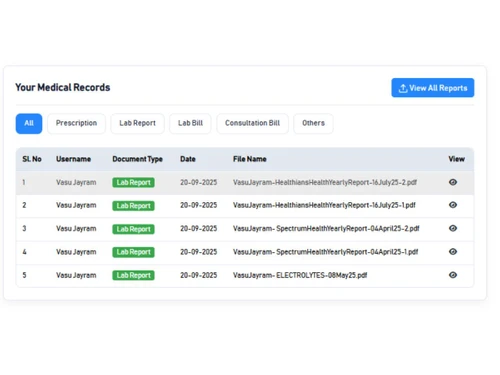Open the Consultation Bill filter
This screenshot has height=375, width=500.
pos(252,123)
